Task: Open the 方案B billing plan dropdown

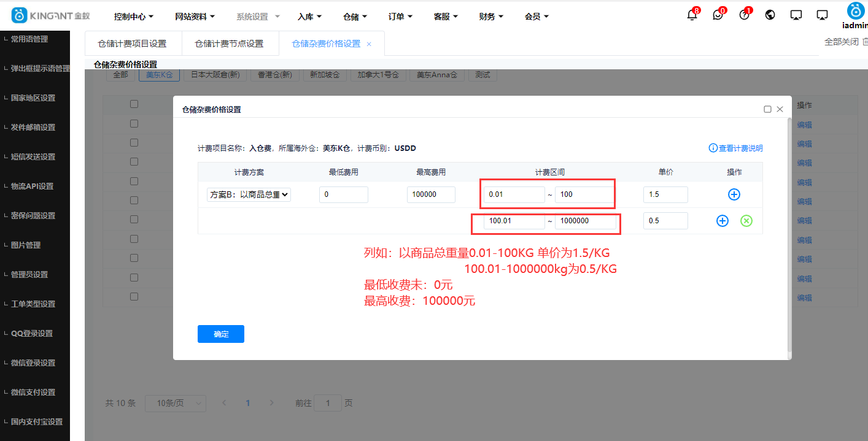Action: coord(248,194)
